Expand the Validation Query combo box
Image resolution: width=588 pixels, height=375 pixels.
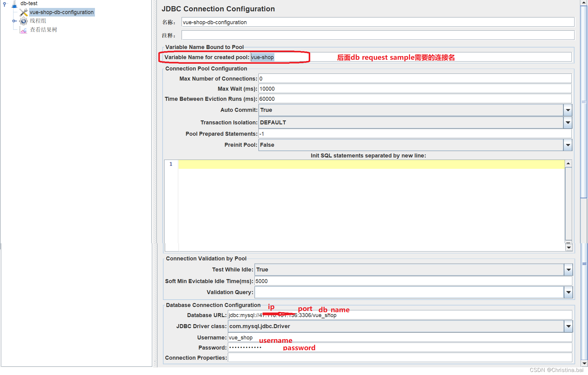568,292
